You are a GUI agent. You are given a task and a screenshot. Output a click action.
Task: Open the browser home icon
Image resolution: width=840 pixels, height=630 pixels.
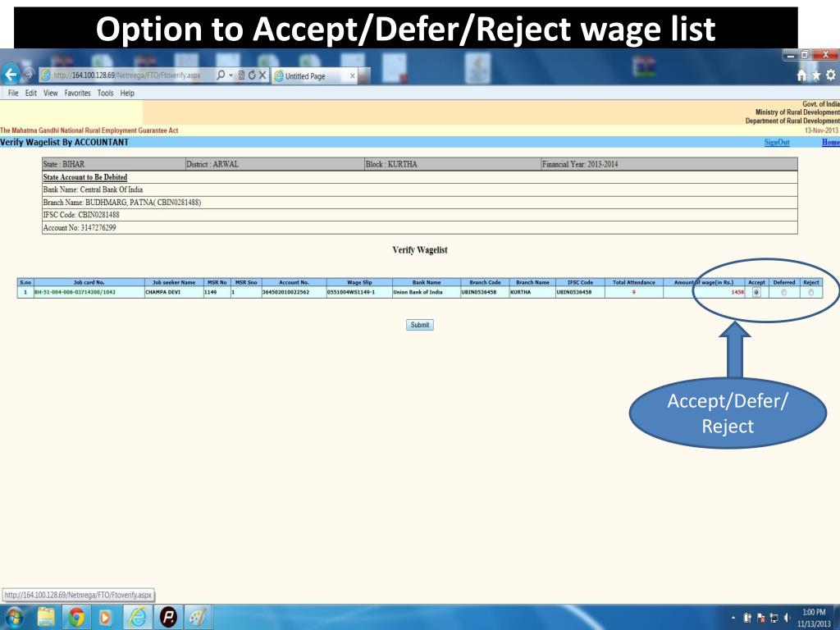(x=801, y=75)
